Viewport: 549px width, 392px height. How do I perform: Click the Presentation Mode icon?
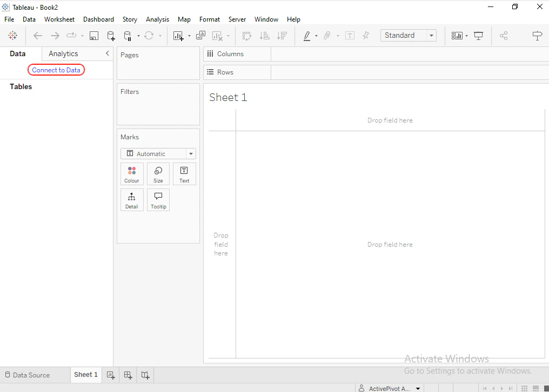pos(479,36)
